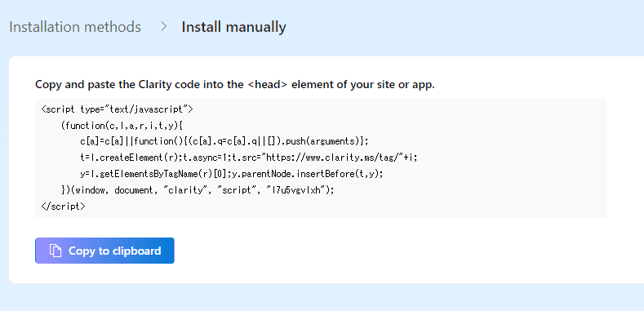Click the push(arguments) code line
The height and width of the screenshot is (311, 644).
coord(224,141)
